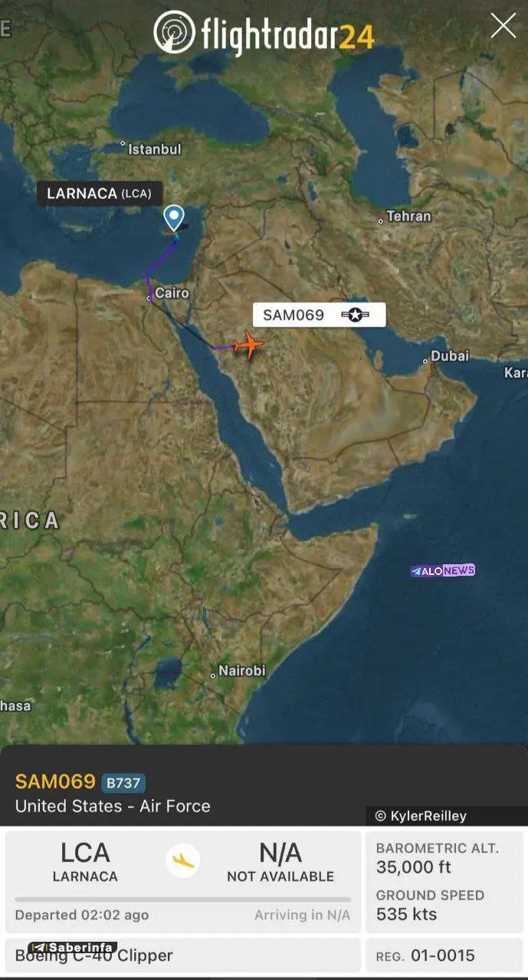
Task: Select the Larnaca airport pin marker
Action: 174,218
